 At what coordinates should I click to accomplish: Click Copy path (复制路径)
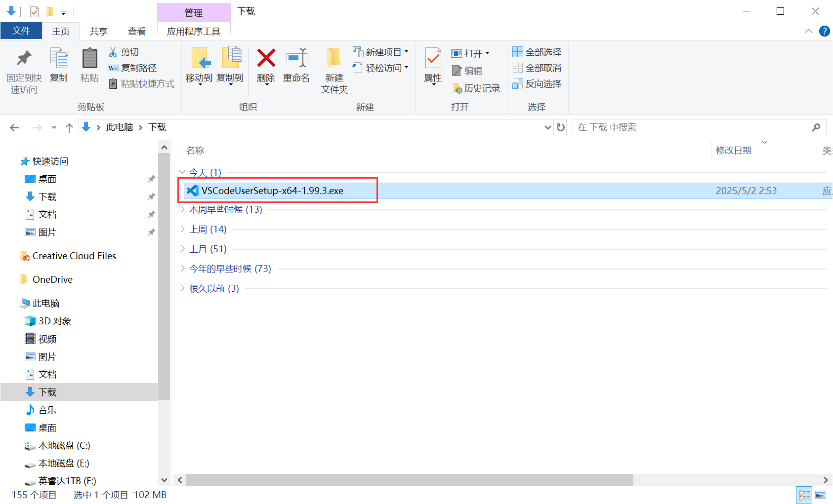[132, 68]
